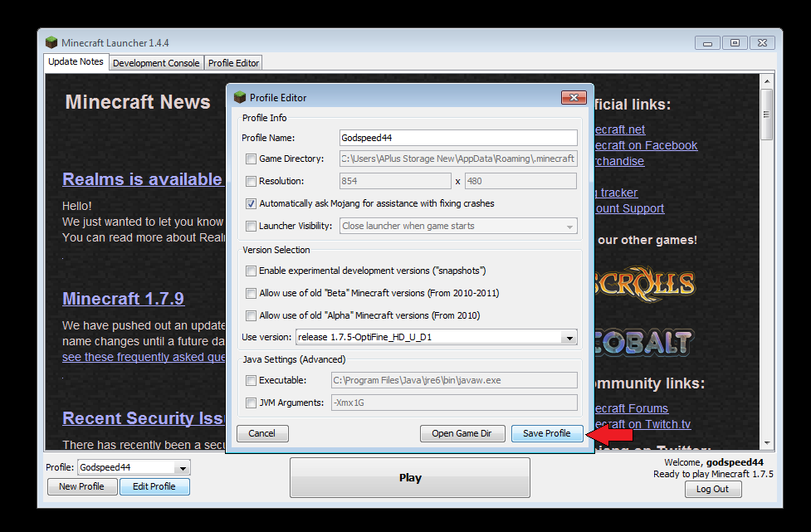Switch to the Update Notes tab
The height and width of the screenshot is (532, 811).
pos(76,61)
